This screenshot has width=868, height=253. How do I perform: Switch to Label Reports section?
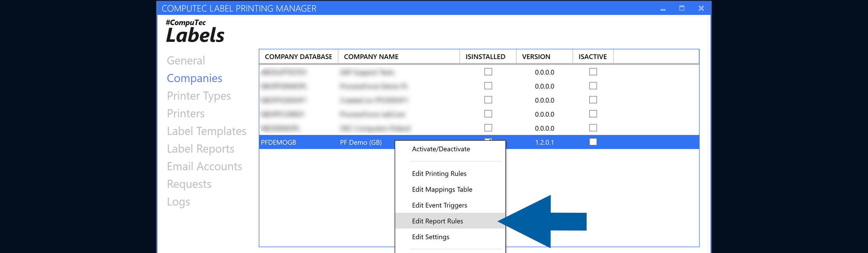coord(201,149)
